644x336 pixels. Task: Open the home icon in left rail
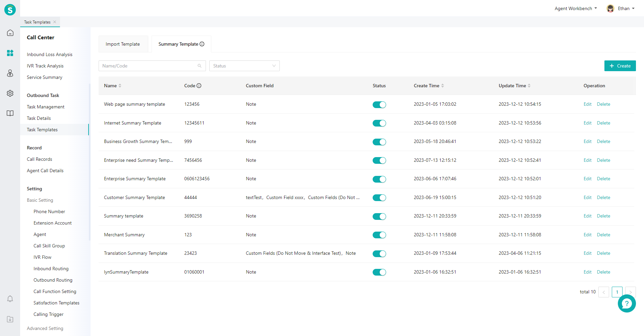pos(10,33)
